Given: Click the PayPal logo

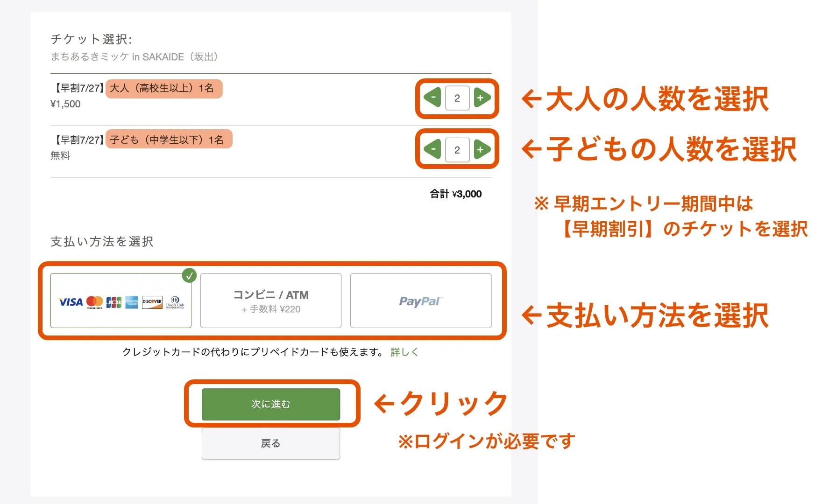Looking at the screenshot, I should (x=420, y=301).
